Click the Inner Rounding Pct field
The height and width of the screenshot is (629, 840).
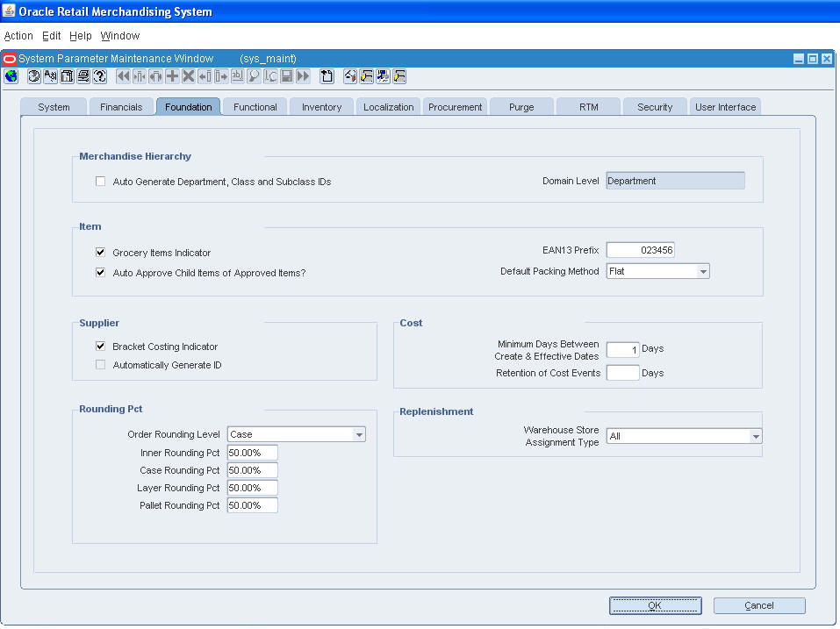pyautogui.click(x=252, y=453)
